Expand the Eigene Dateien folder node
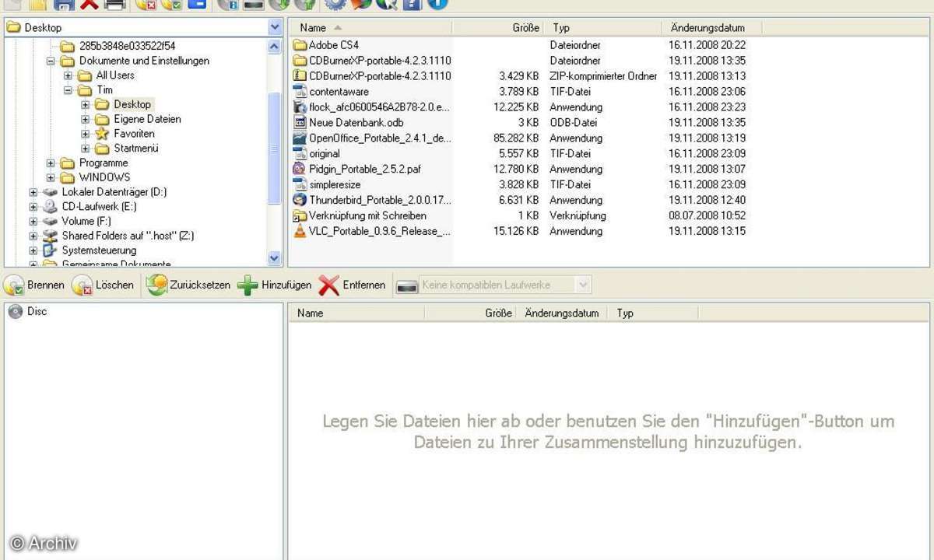This screenshot has height=560, width=934. (x=85, y=120)
